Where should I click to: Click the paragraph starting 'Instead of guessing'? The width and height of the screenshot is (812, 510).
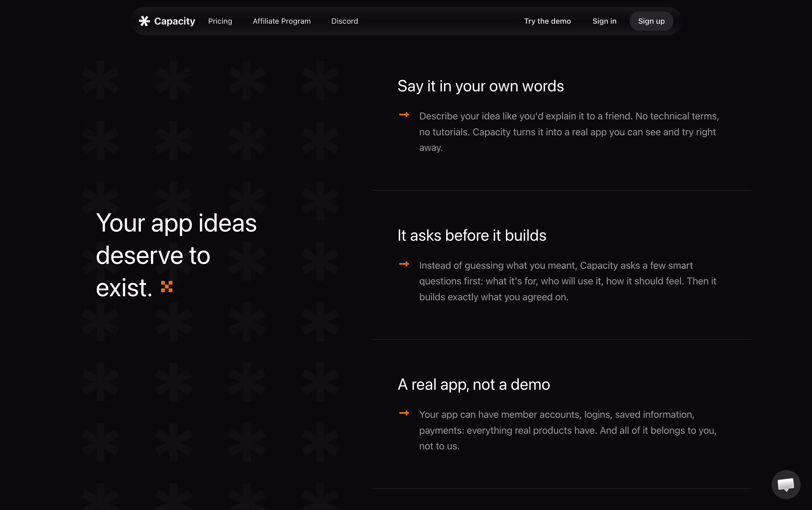point(568,281)
